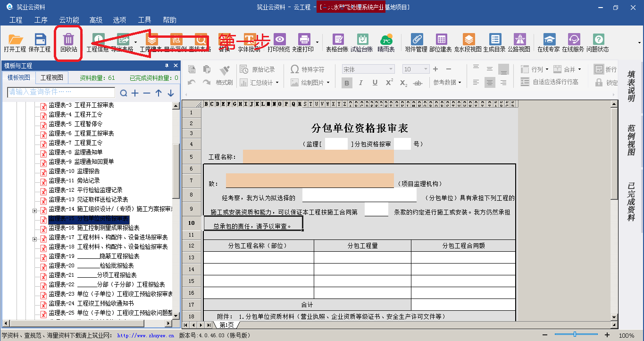
Task: Pin the 模板与工程 panel
Action: click(x=167, y=66)
